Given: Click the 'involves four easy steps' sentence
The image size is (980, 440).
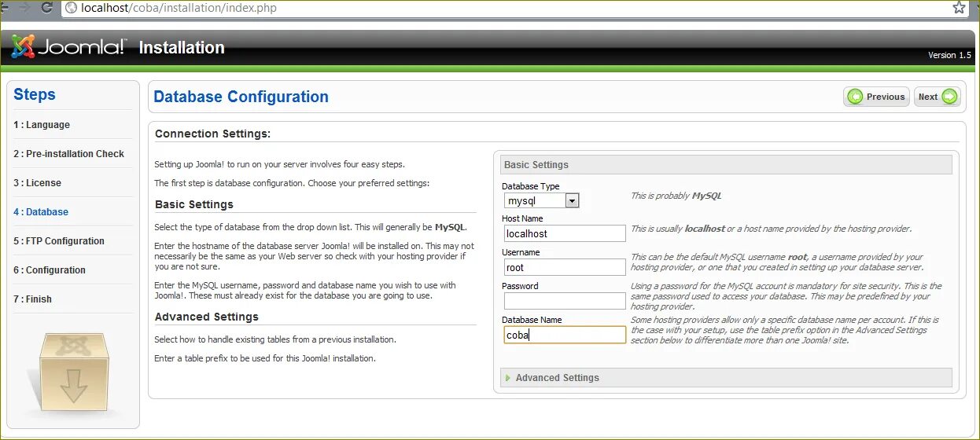Looking at the screenshot, I should coord(280,164).
